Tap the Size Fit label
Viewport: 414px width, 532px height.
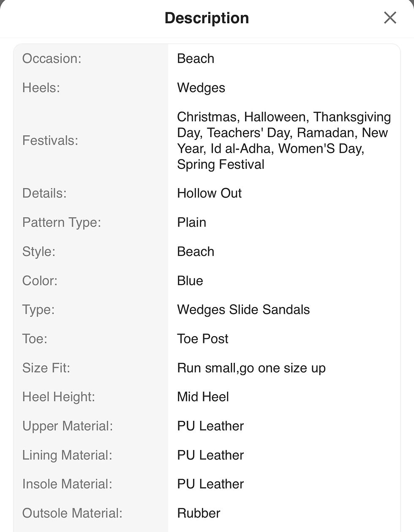tap(46, 368)
